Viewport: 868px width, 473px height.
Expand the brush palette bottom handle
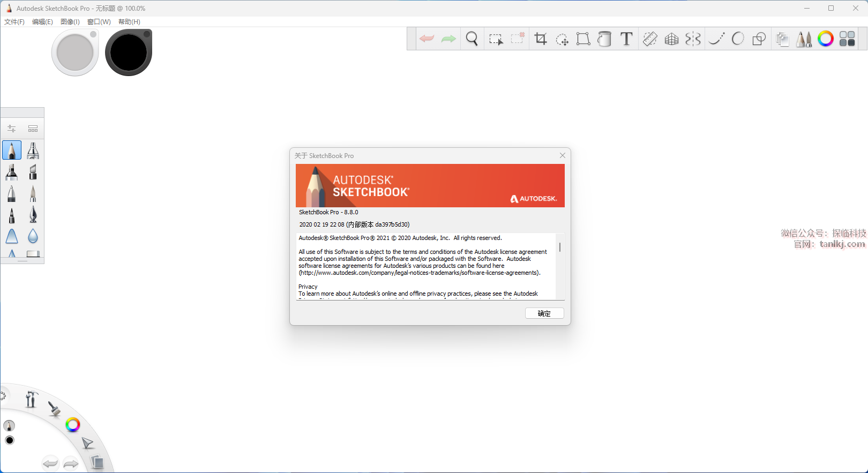pyautogui.click(x=22, y=261)
